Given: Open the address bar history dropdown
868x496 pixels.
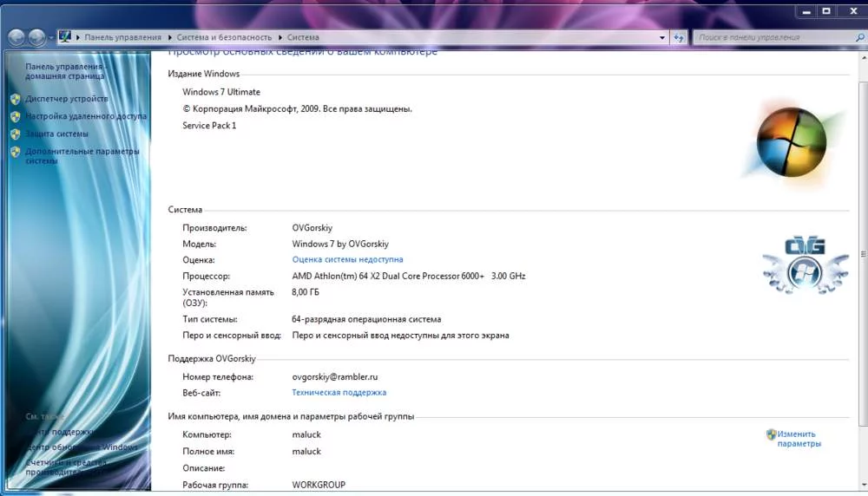Looking at the screenshot, I should (662, 37).
